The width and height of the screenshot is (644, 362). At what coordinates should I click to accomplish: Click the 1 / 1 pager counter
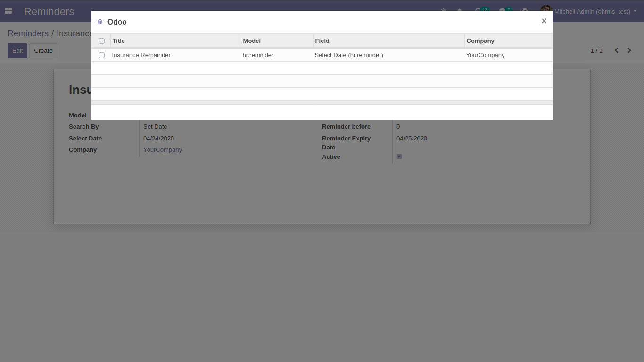pos(596,50)
